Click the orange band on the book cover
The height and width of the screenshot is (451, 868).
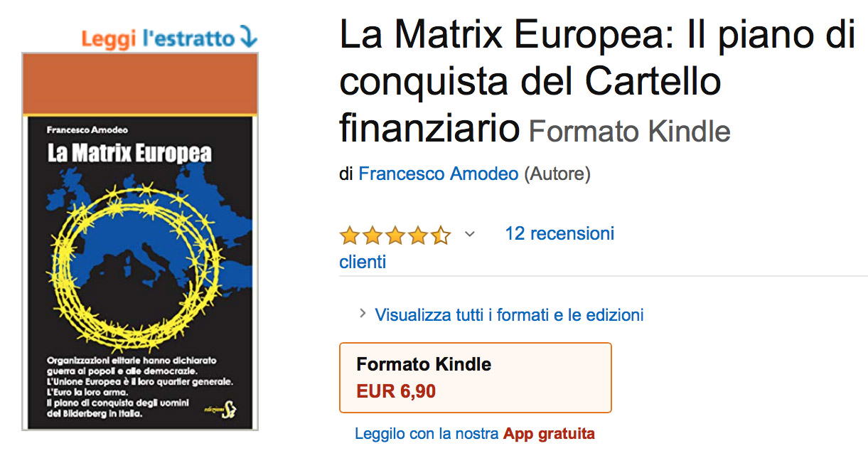tap(140, 83)
